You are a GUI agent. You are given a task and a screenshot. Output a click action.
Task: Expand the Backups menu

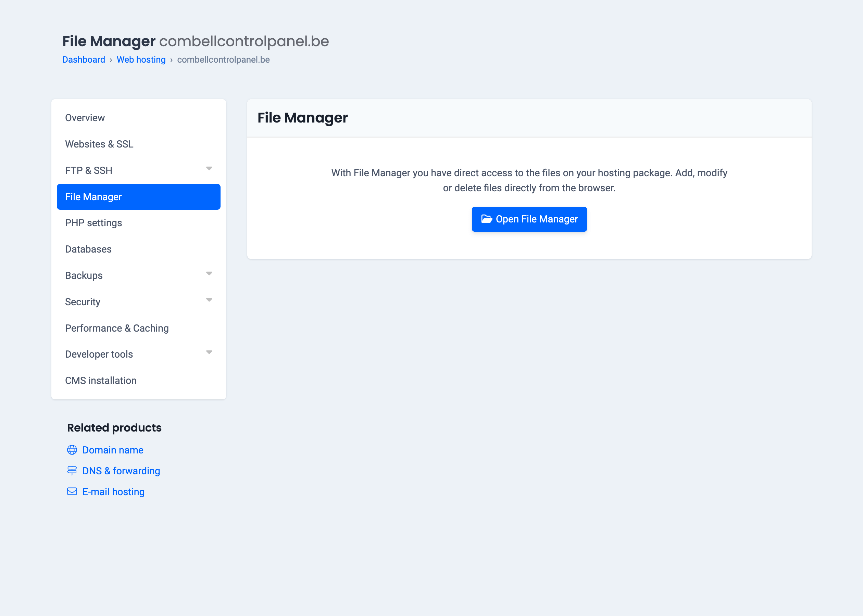click(x=209, y=273)
